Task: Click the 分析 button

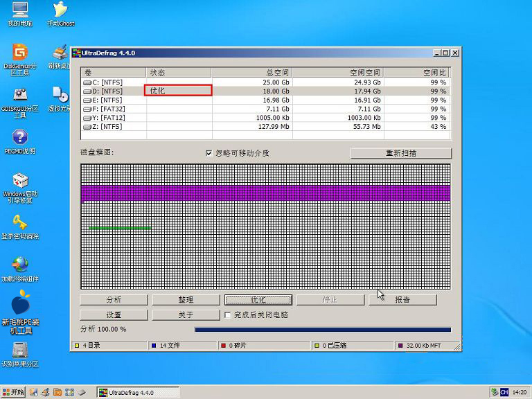Action: pos(114,300)
